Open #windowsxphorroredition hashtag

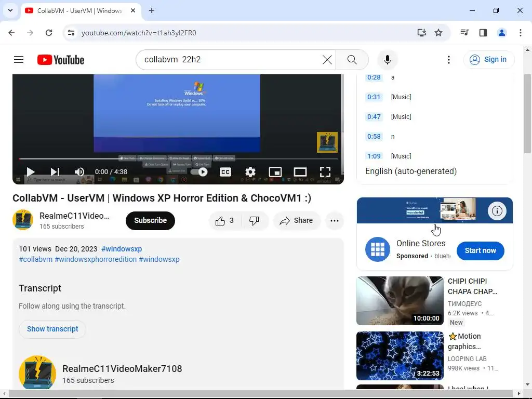(x=96, y=260)
